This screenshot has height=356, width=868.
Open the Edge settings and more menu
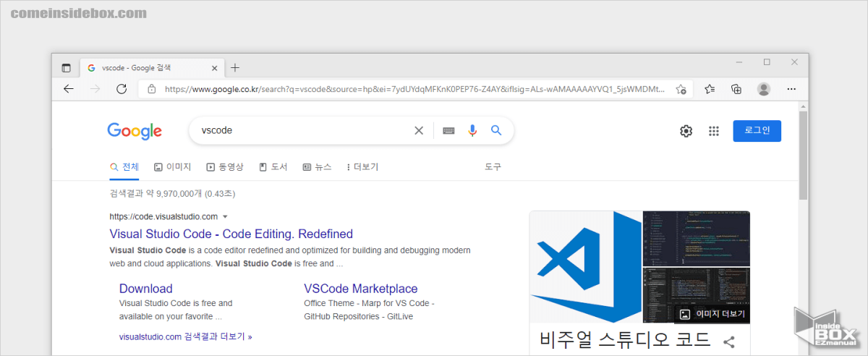pos(791,89)
